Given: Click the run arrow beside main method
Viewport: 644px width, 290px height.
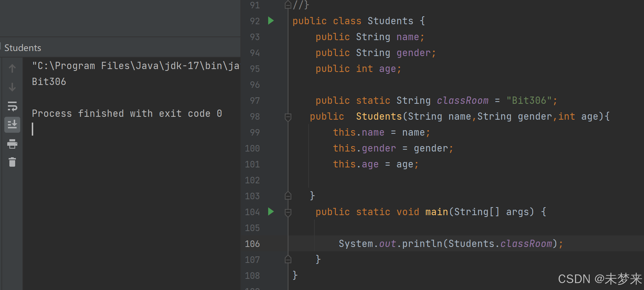Looking at the screenshot, I should tap(271, 212).
